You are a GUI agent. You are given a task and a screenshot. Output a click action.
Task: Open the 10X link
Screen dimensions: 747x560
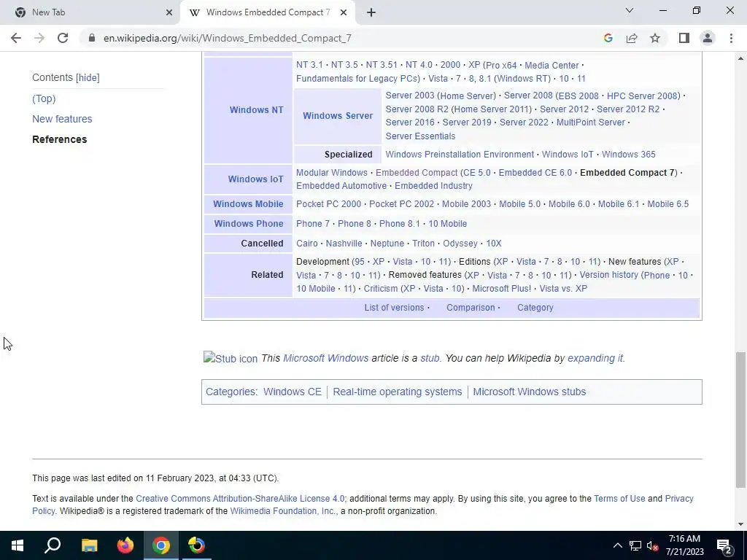(x=494, y=244)
